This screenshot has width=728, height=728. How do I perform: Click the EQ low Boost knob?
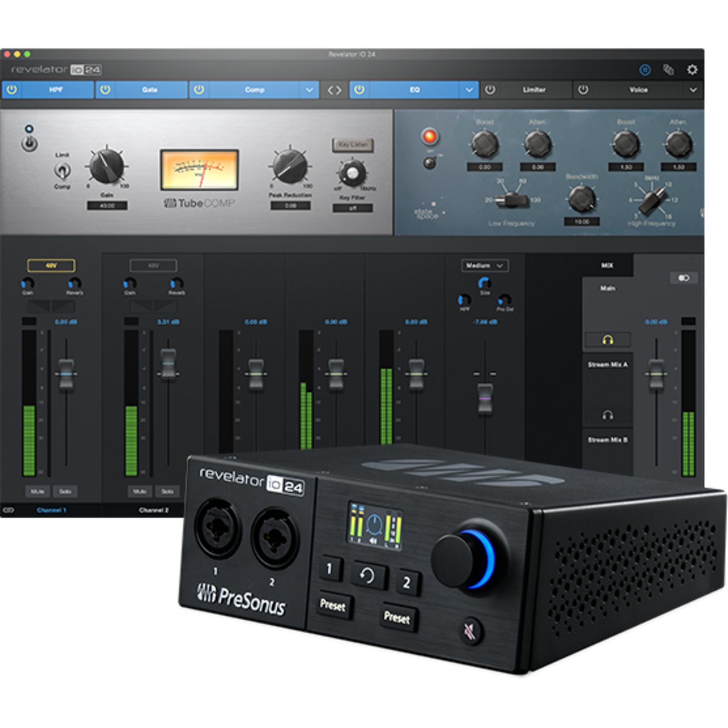point(485,144)
